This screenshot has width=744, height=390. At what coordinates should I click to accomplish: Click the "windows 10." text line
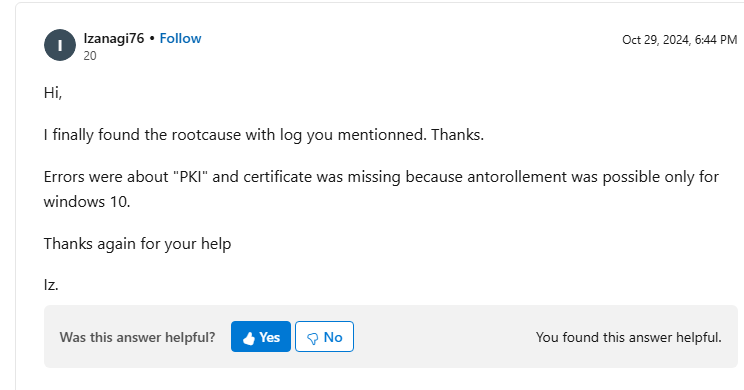87,202
